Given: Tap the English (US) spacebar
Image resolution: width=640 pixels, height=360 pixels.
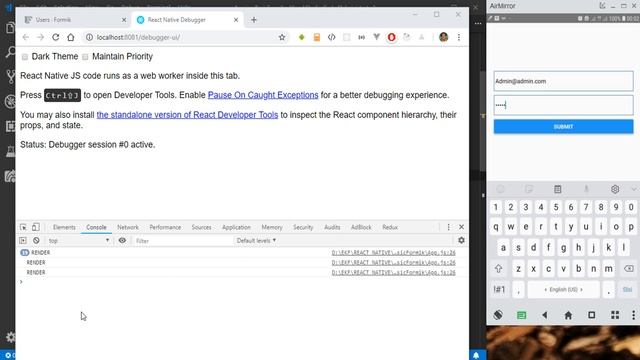Looking at the screenshot, I should pos(563,289).
